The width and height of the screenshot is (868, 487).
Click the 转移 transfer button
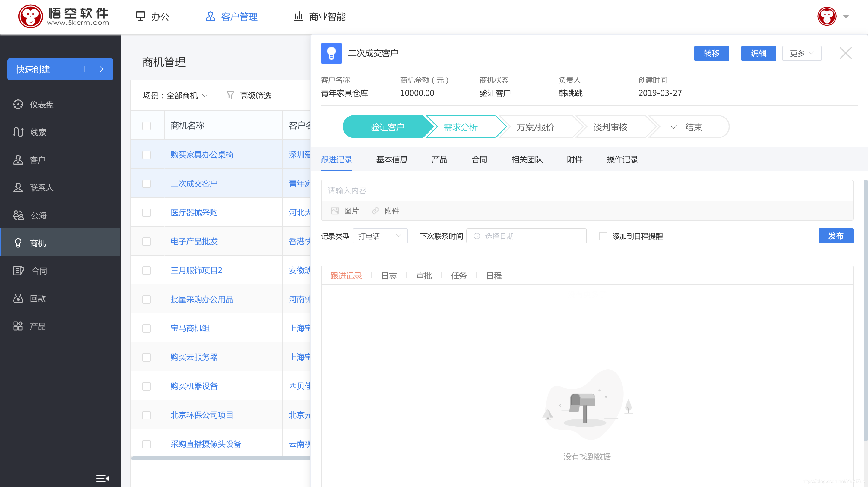click(x=711, y=53)
